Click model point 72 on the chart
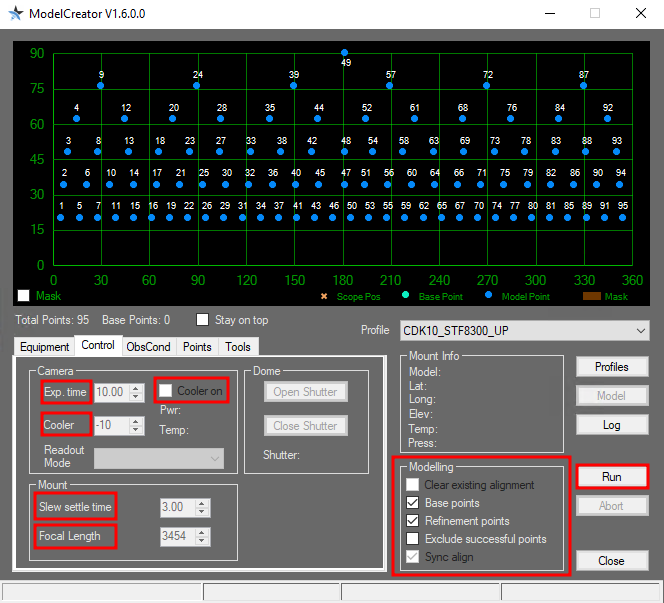The width and height of the screenshot is (664, 603). [x=487, y=86]
